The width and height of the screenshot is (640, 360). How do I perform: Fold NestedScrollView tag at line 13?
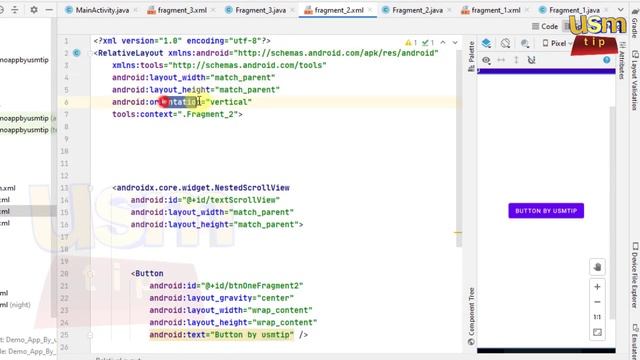click(91, 188)
